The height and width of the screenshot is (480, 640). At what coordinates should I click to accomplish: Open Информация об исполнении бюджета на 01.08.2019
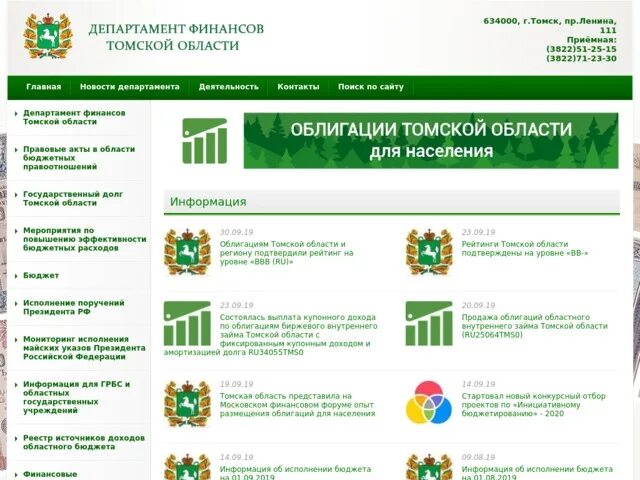(537, 473)
